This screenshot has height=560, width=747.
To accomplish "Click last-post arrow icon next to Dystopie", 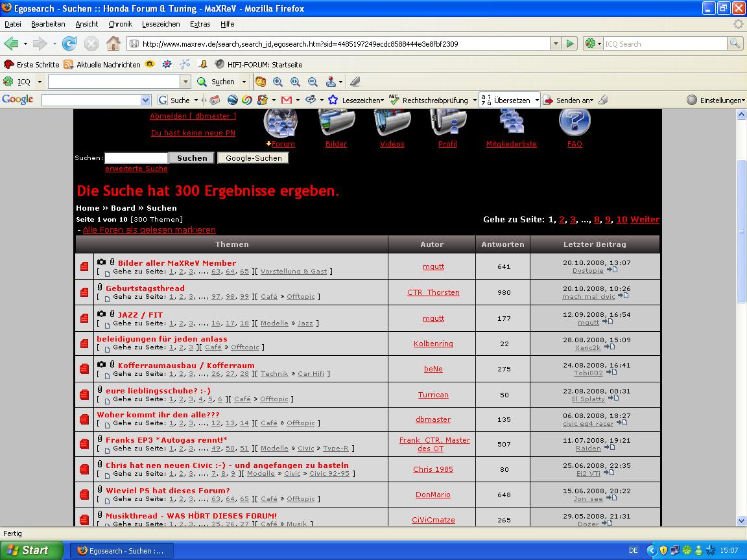I will [x=612, y=270].
